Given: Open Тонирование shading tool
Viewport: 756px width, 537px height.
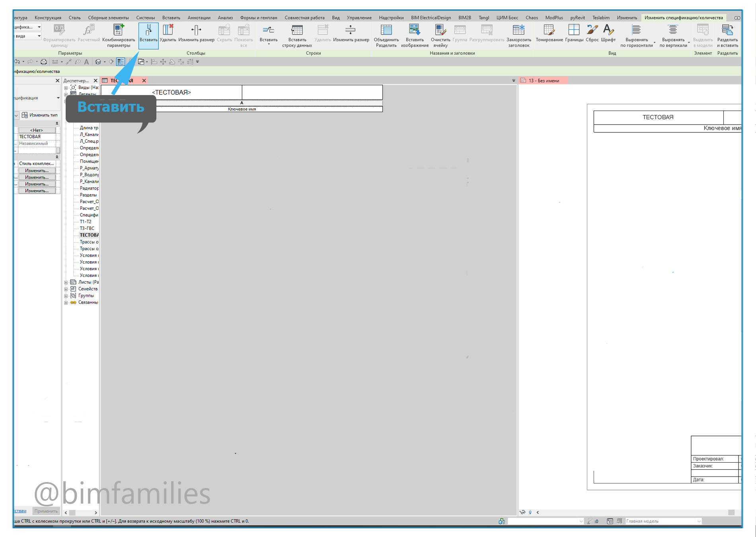Looking at the screenshot, I should click(549, 33).
